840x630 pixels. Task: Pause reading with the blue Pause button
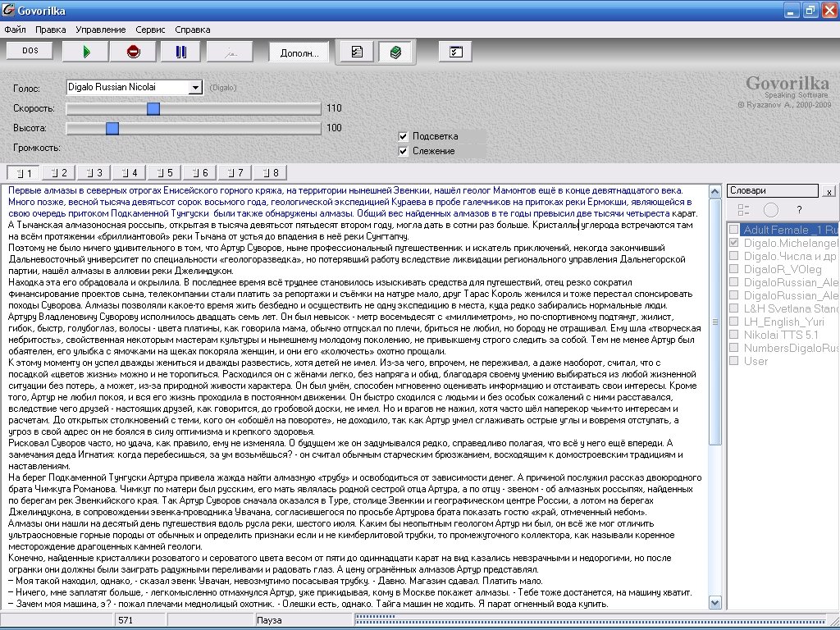pos(180,52)
